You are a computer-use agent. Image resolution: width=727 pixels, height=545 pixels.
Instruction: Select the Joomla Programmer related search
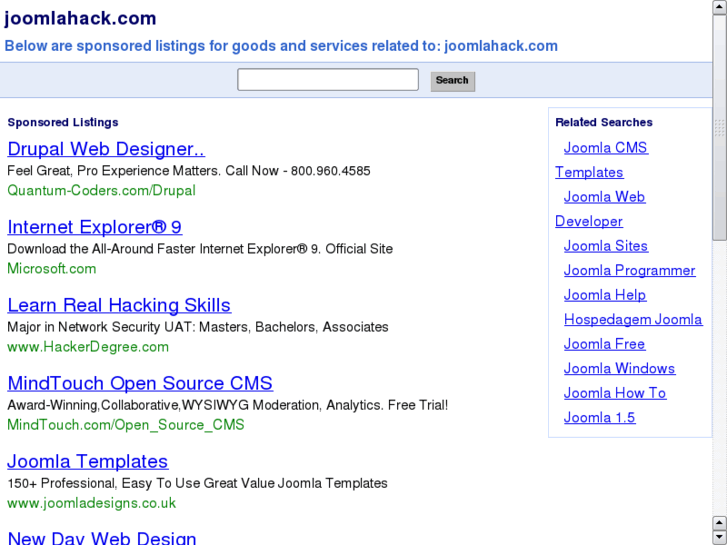pyautogui.click(x=630, y=270)
